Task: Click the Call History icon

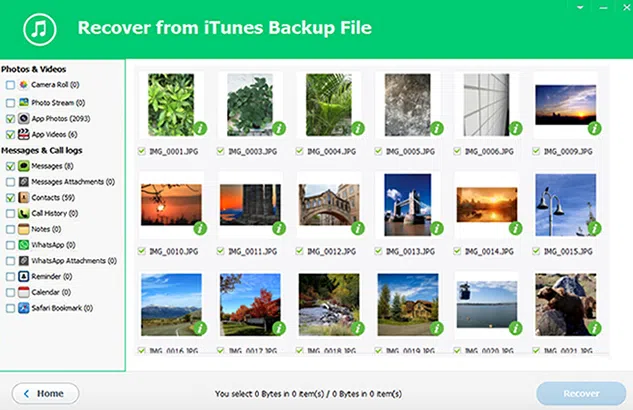Action: pos(22,213)
